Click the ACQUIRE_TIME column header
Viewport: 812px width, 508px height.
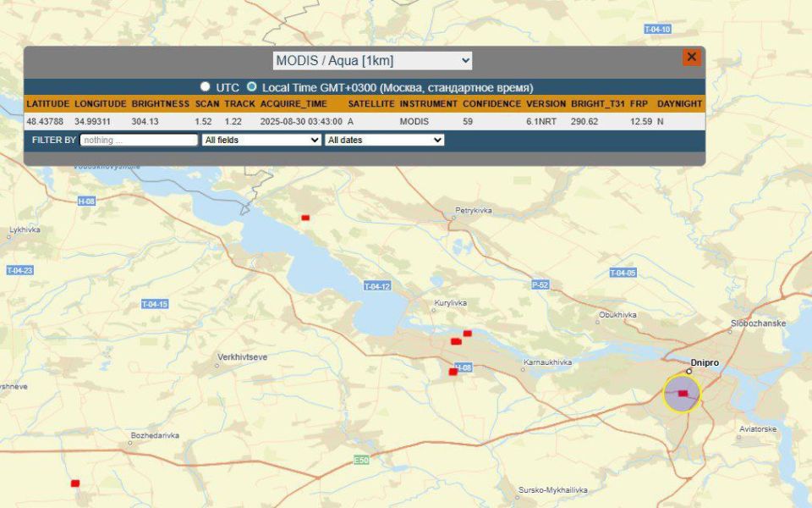point(293,103)
